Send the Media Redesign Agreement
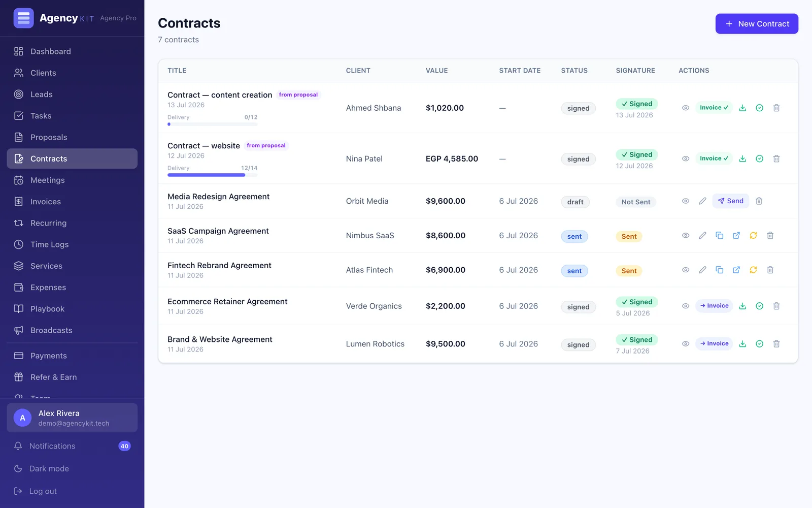The height and width of the screenshot is (508, 812). click(730, 201)
